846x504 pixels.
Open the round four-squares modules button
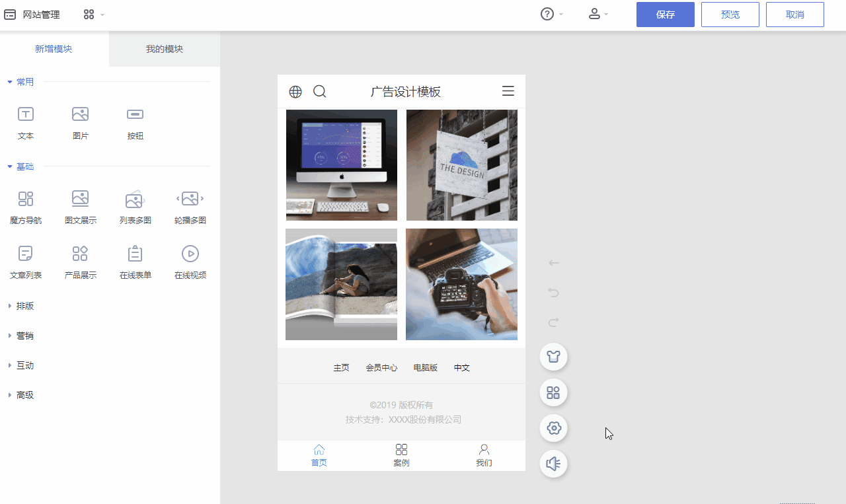[554, 392]
